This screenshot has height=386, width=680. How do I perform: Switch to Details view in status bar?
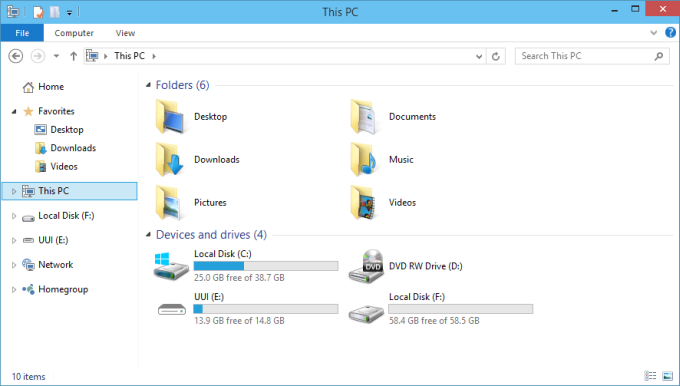[651, 376]
